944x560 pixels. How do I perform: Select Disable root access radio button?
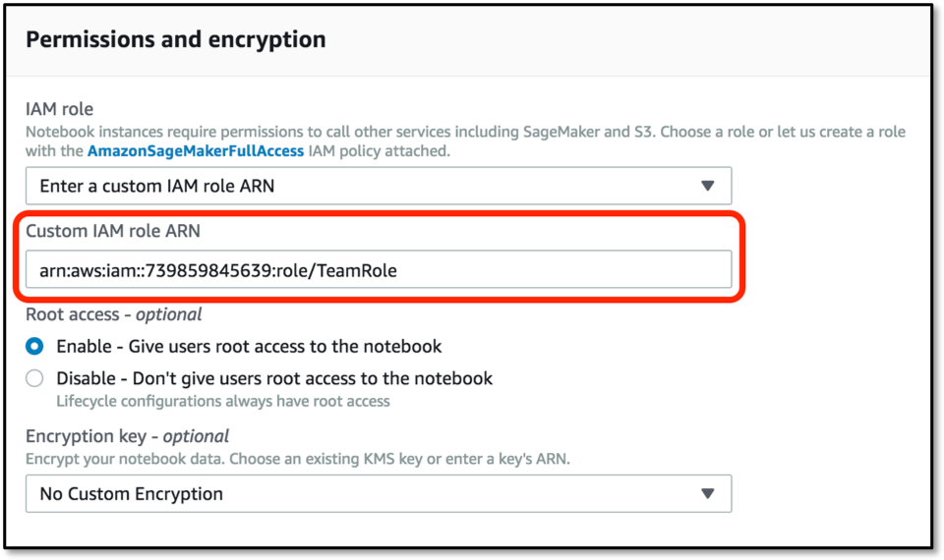[34, 378]
